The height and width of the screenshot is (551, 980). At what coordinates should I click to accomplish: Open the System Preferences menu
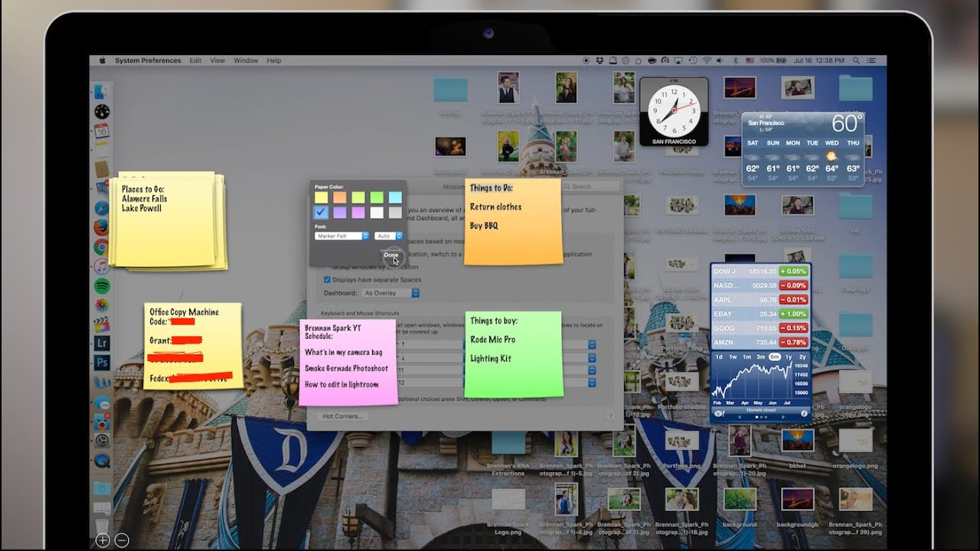click(x=148, y=60)
